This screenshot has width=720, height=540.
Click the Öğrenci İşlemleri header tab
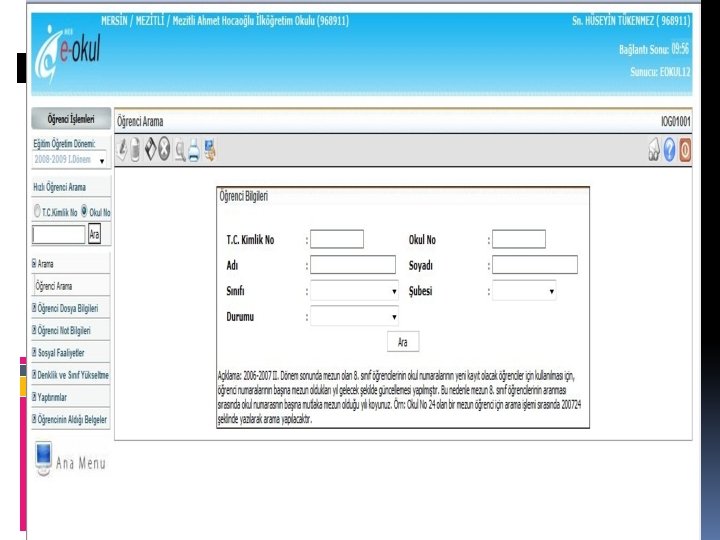(x=71, y=119)
